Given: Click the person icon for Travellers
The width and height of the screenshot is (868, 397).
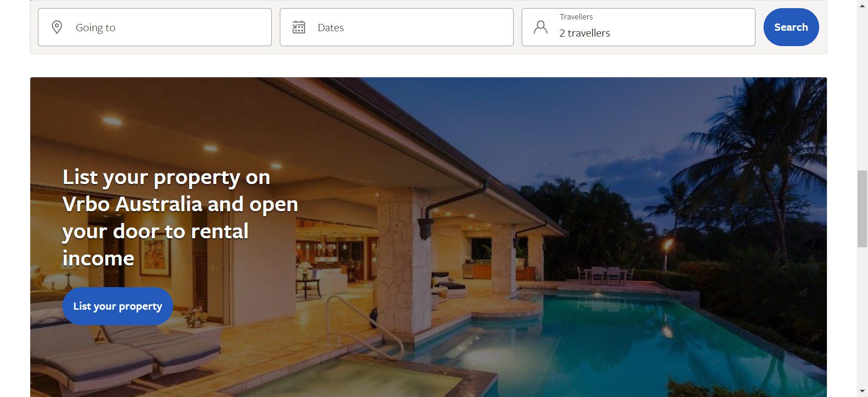Looking at the screenshot, I should click(x=541, y=27).
